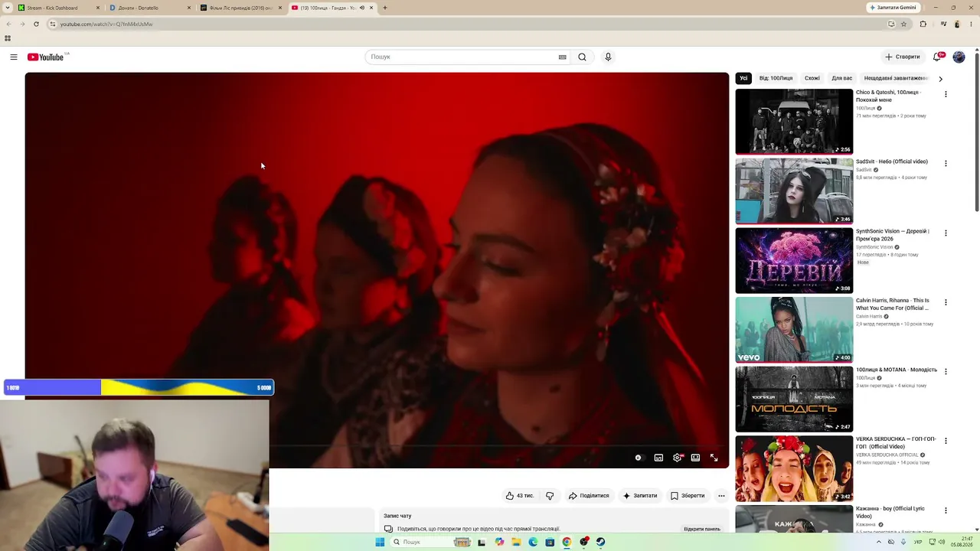
Task: Close the Donatello tab
Action: [x=189, y=8]
